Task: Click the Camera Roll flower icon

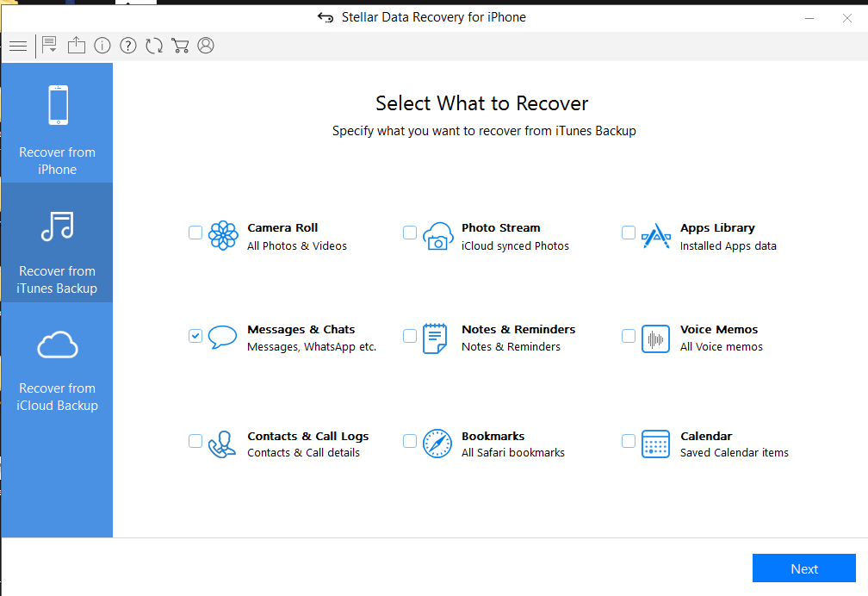Action: tap(223, 235)
